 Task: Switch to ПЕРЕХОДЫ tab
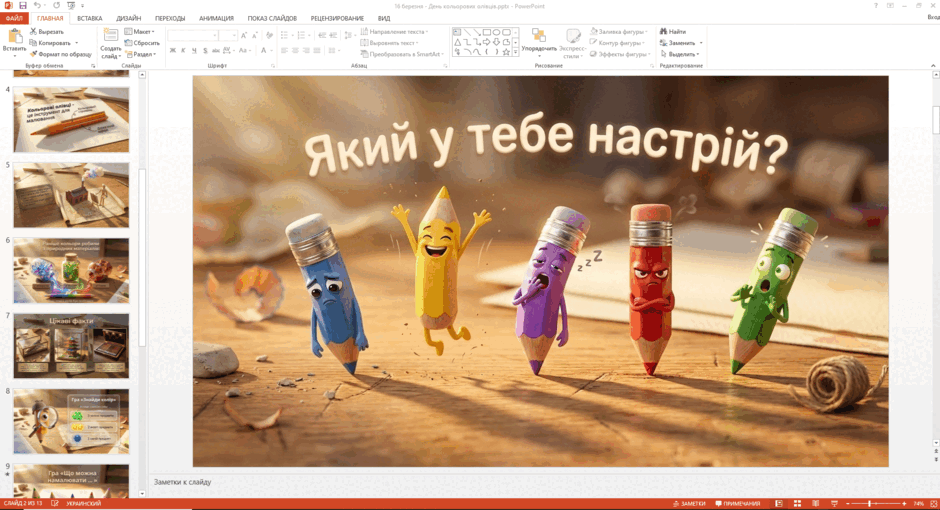[170, 18]
